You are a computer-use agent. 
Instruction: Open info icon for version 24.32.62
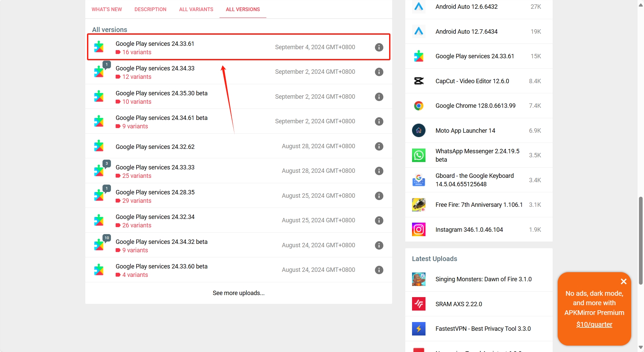tap(379, 146)
